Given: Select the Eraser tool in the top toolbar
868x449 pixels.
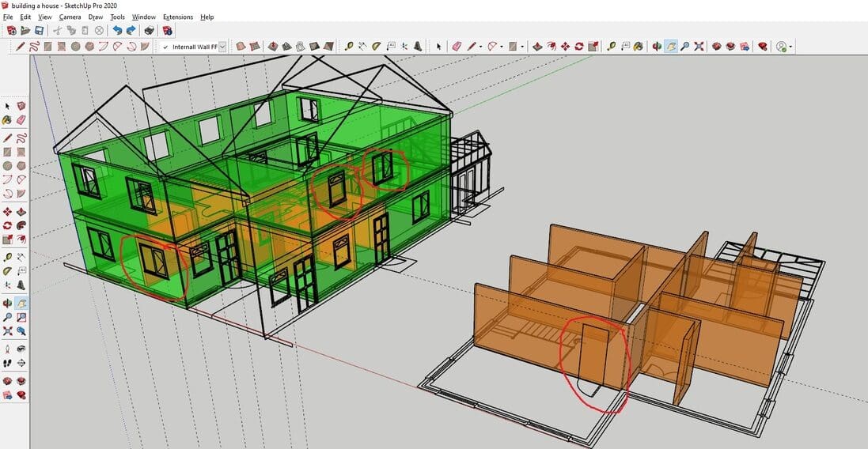Looking at the screenshot, I should pos(456,47).
